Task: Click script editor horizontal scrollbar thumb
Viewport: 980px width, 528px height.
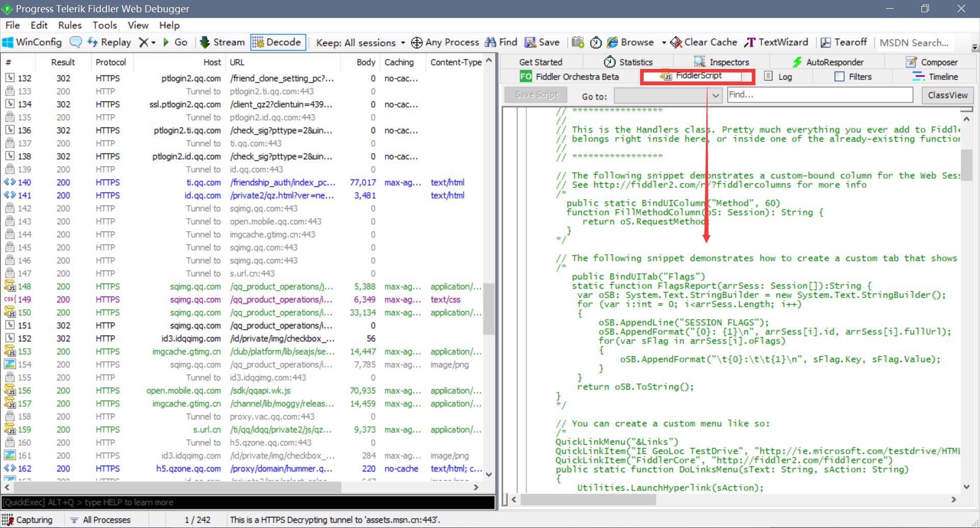Action: [587, 500]
